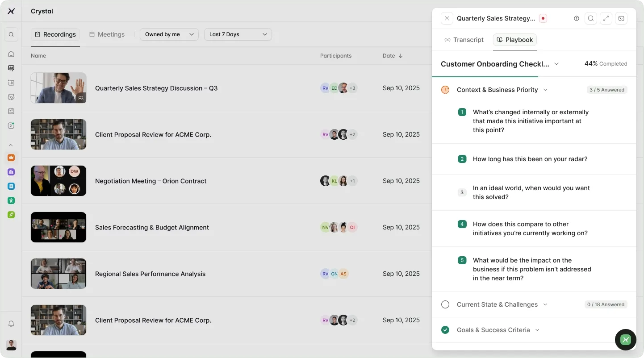Image resolution: width=644 pixels, height=358 pixels.
Task: Open the blue contact app icon
Action: [11, 186]
